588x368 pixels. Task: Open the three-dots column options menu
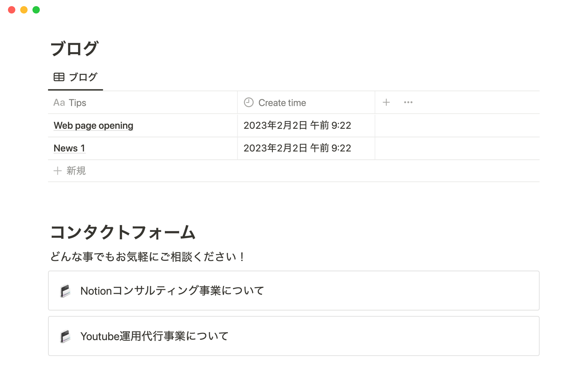(x=408, y=102)
